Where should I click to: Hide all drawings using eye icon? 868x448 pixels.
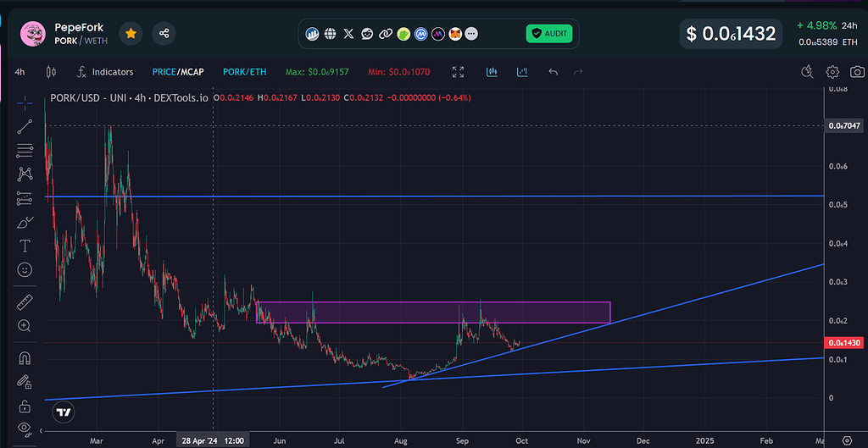[x=25, y=429]
